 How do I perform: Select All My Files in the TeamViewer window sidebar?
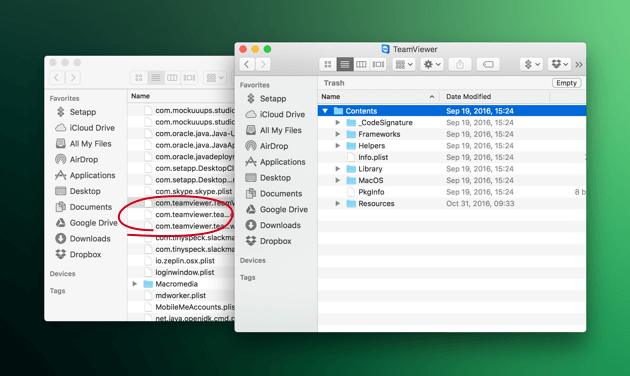274,130
